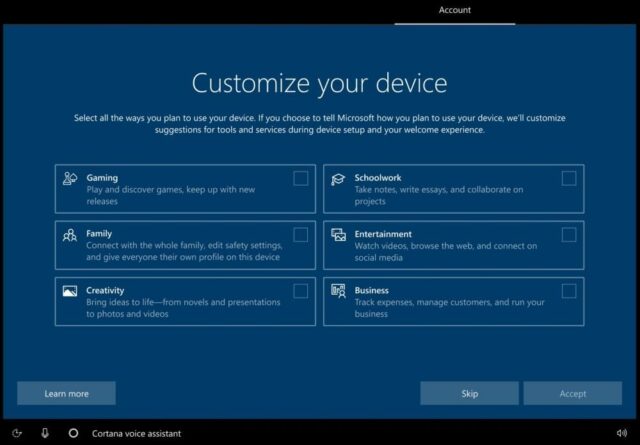
Task: Click the Business storefront icon
Action: coord(338,291)
